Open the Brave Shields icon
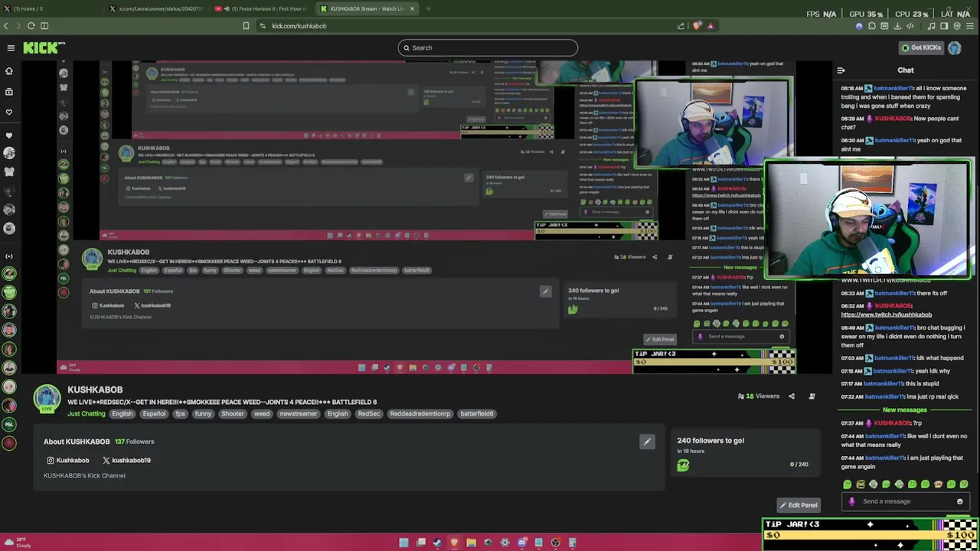This screenshot has width=980, height=551. [x=697, y=26]
